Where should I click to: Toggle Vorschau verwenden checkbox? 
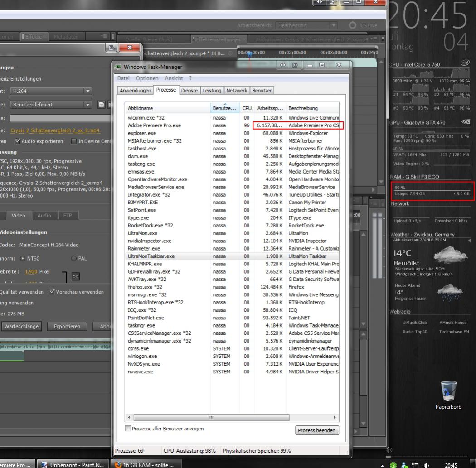point(52,292)
